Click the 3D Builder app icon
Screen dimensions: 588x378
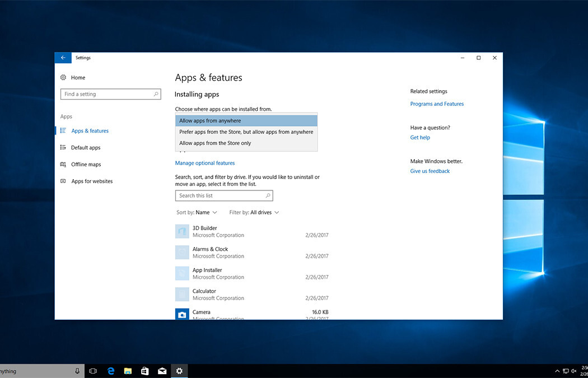182,231
